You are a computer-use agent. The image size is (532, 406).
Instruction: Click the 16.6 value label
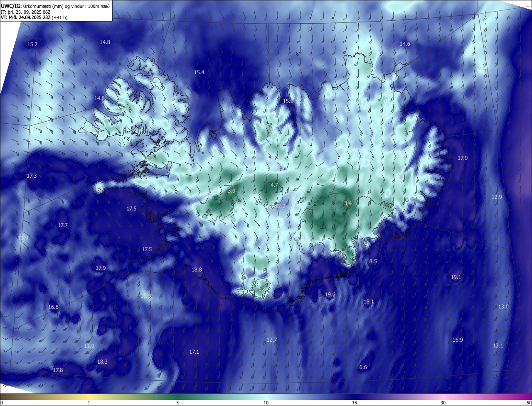point(362,367)
